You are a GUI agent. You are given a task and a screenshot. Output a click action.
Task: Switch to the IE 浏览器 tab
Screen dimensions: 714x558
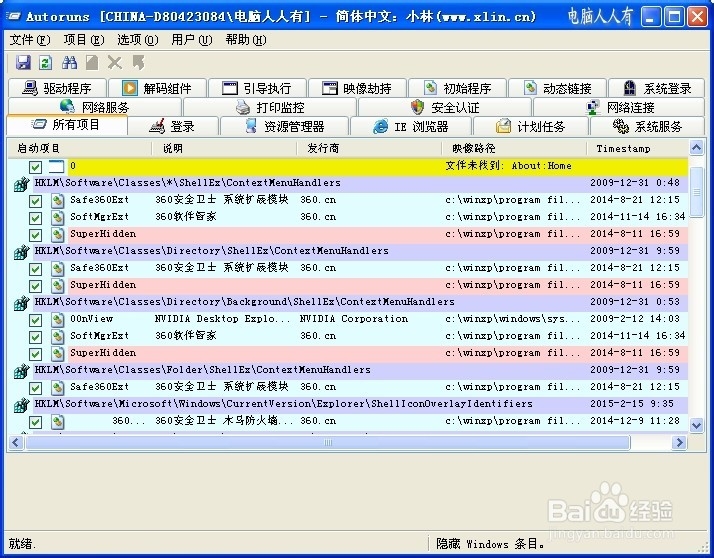[411, 126]
